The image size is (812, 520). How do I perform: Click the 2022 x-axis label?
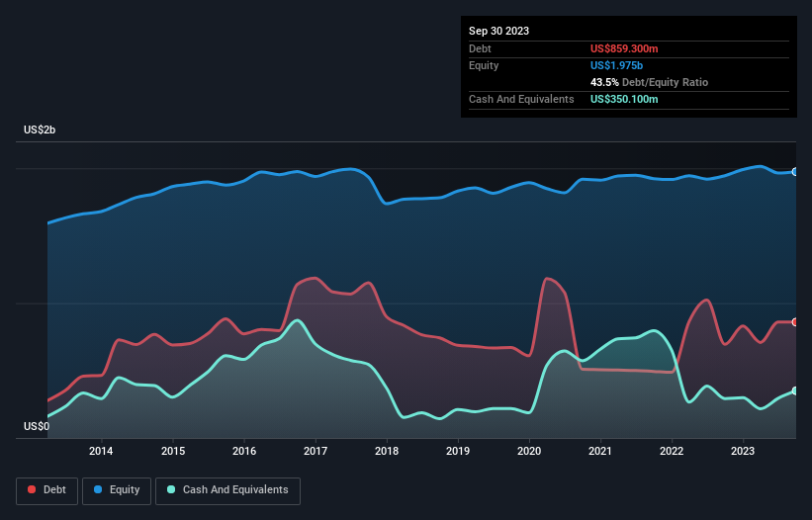pyautogui.click(x=672, y=451)
